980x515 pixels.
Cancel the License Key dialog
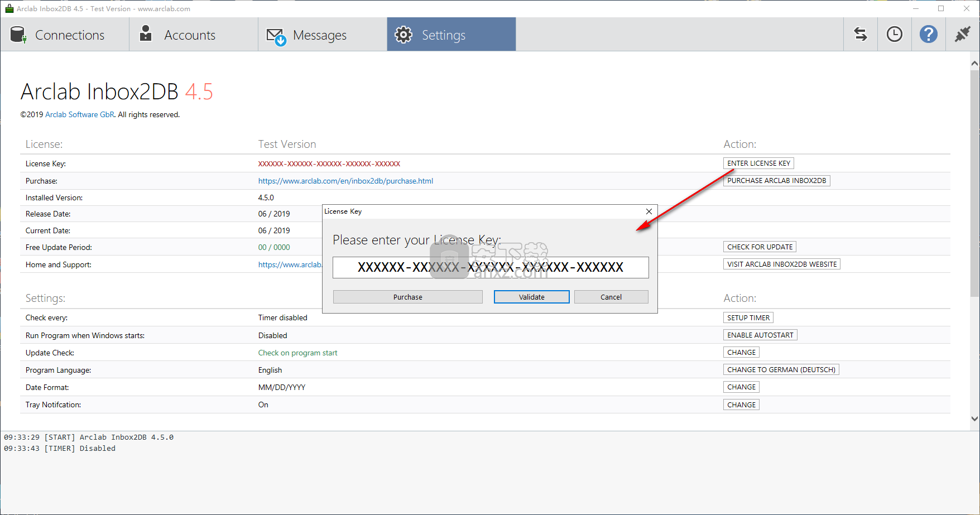click(611, 297)
